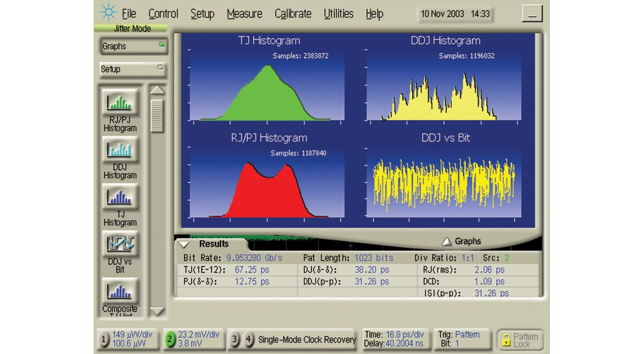
Task: Click the Div Ratio 1:1 value
Action: [469, 258]
